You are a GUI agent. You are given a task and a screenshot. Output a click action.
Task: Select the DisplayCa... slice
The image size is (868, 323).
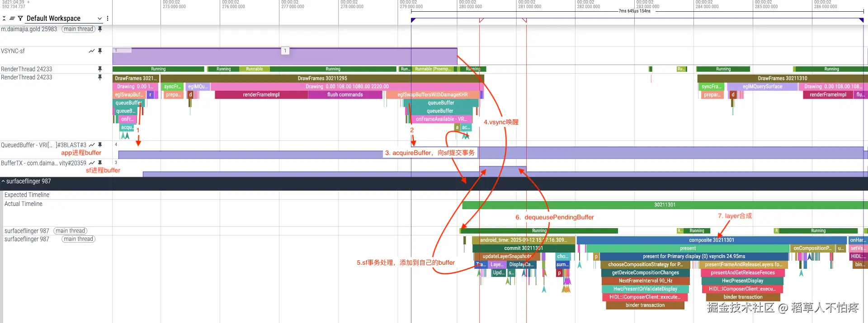coord(521,264)
